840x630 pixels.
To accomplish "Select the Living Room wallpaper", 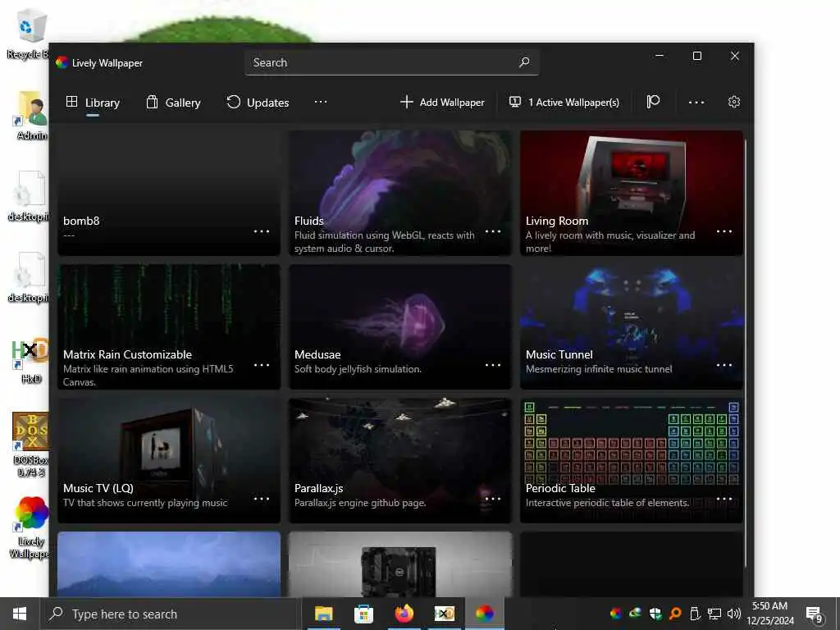I will click(x=632, y=193).
